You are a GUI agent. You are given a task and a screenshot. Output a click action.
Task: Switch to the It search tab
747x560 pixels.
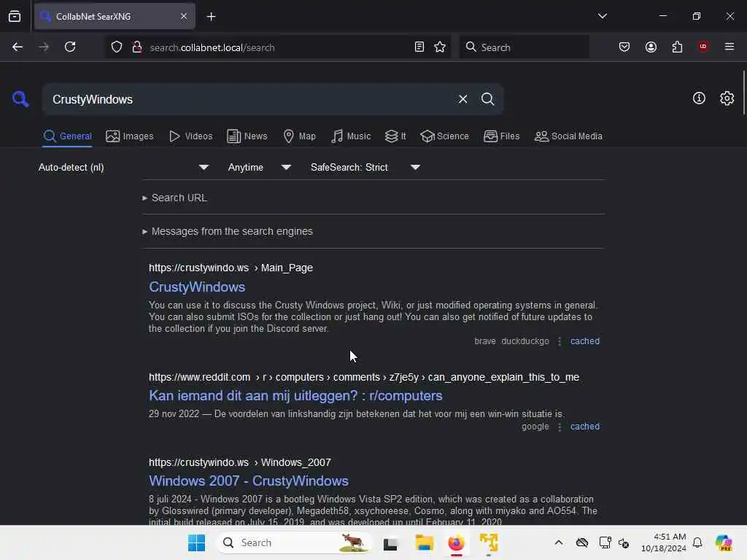[395, 136]
